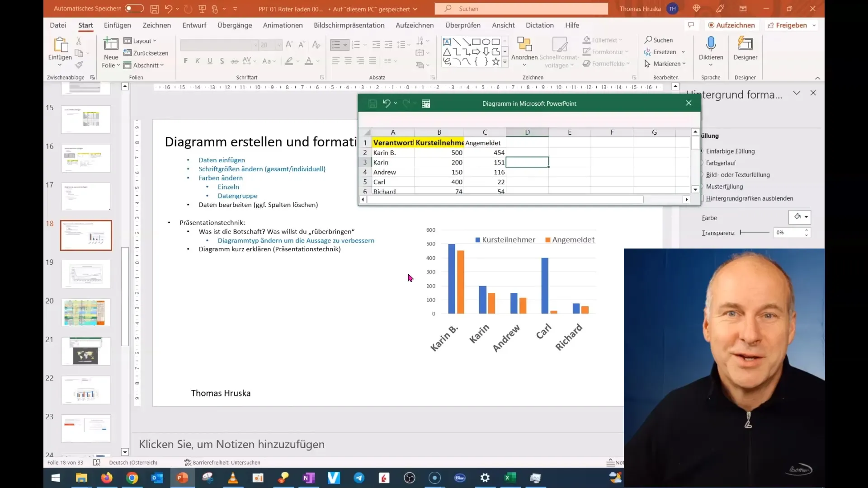Image resolution: width=868 pixels, height=488 pixels.
Task: Click the Suchen magnifier in Bearbeiten group
Action: click(648, 40)
